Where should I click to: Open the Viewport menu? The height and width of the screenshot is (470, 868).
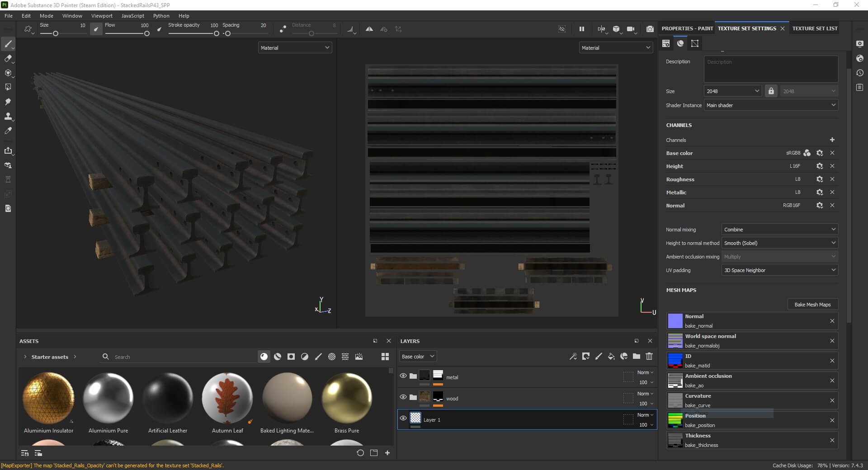tap(102, 16)
